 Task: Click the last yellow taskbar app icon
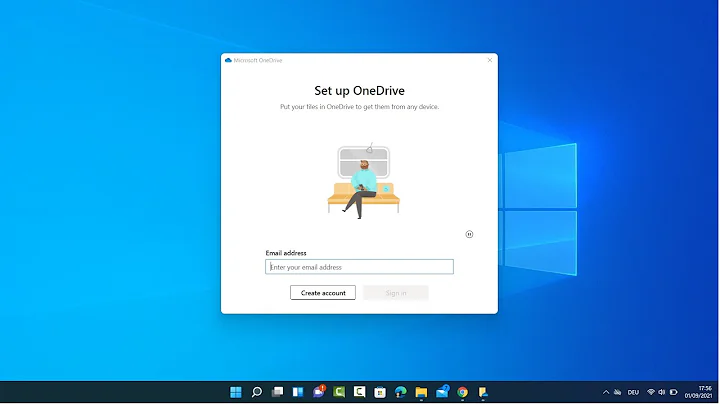483,392
